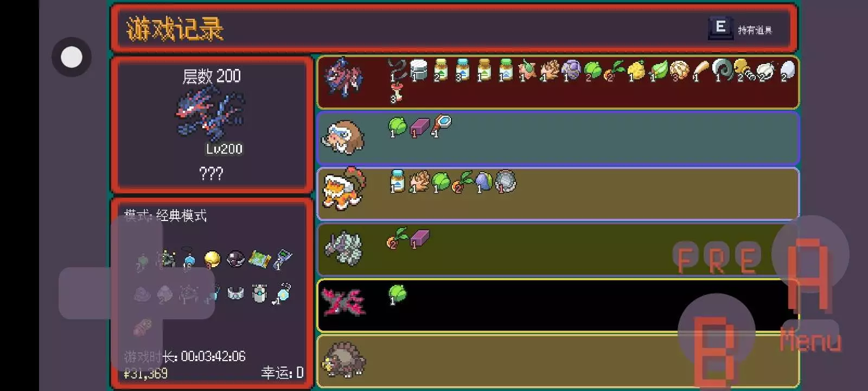Select the Landorus party row sprite

[x=344, y=188]
